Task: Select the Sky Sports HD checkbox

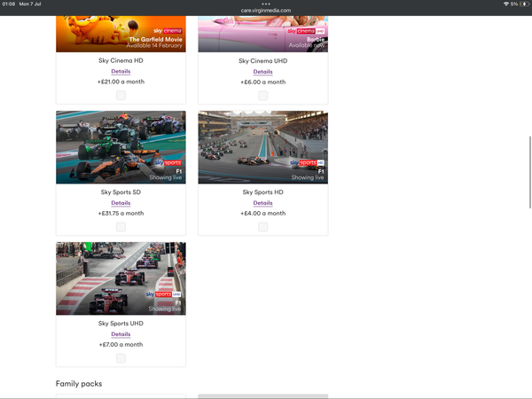Action: click(x=263, y=227)
